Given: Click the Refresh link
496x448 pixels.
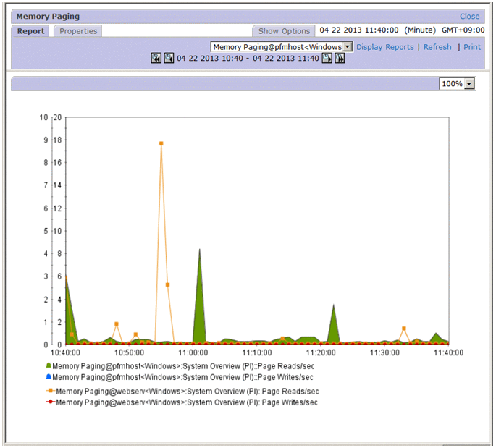Looking at the screenshot, I should pyautogui.click(x=437, y=47).
